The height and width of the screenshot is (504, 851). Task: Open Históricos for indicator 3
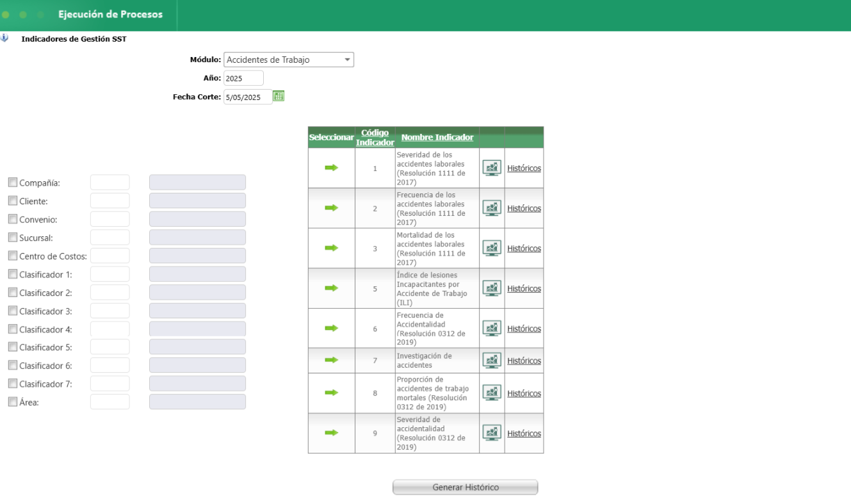(524, 248)
